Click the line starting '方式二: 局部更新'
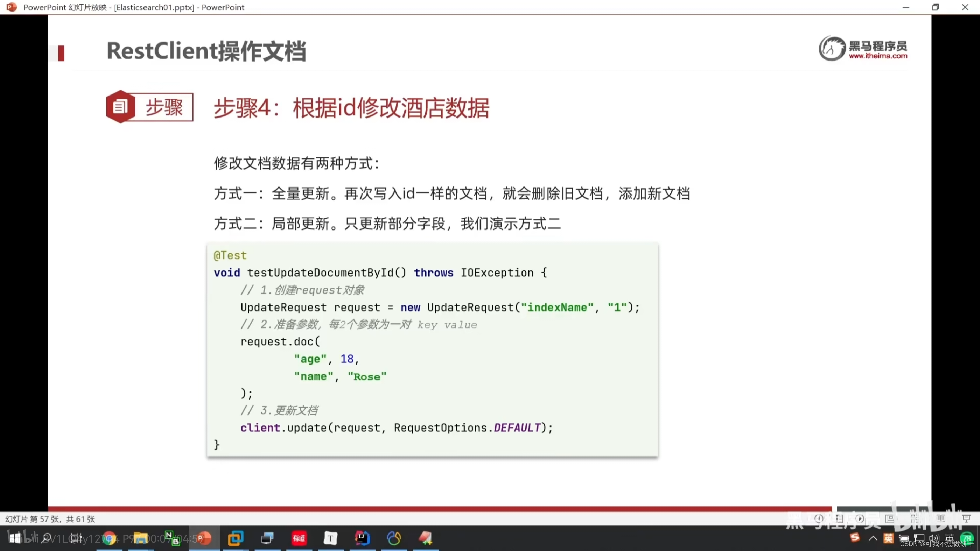Image resolution: width=980 pixels, height=551 pixels. click(387, 224)
